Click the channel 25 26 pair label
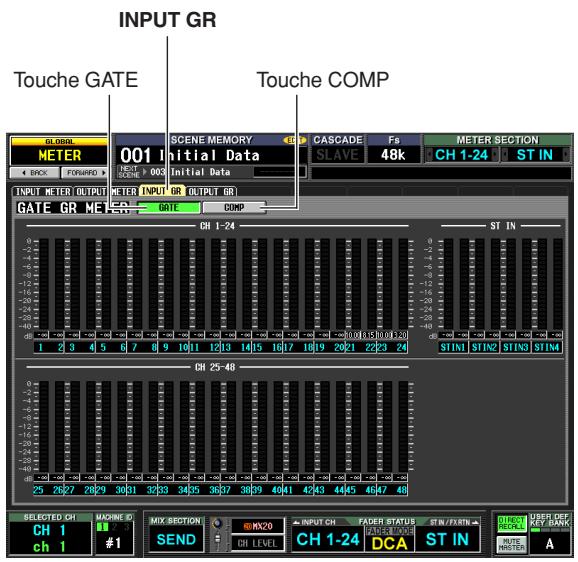578x562 pixels. pos(49,490)
